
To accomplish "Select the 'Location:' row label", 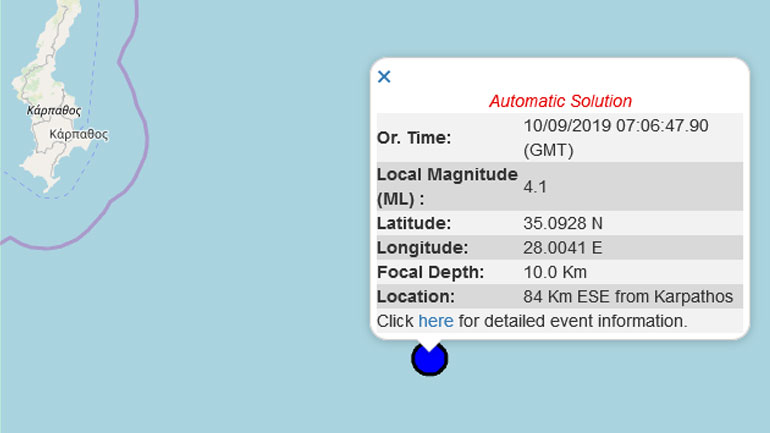I will pyautogui.click(x=415, y=296).
